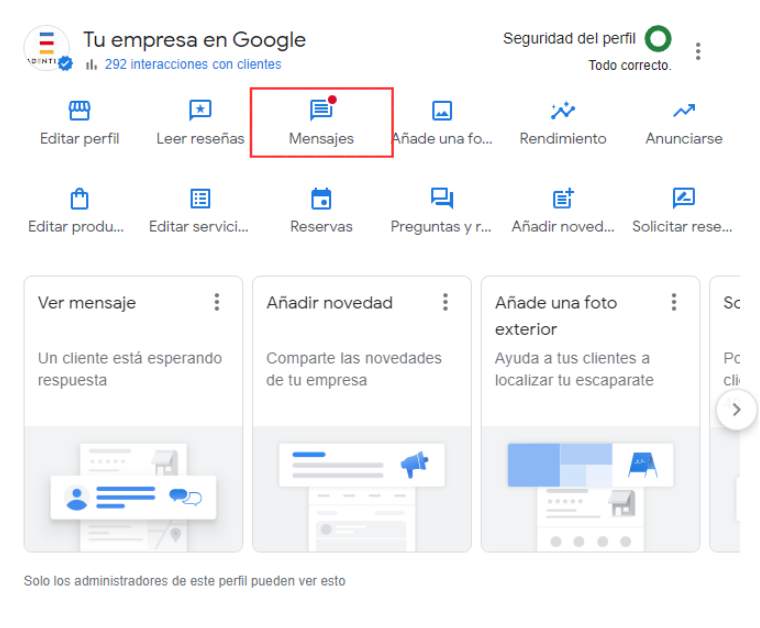The image size is (760, 628).
Task: Show next suggestion cards with arrow
Action: [x=736, y=410]
